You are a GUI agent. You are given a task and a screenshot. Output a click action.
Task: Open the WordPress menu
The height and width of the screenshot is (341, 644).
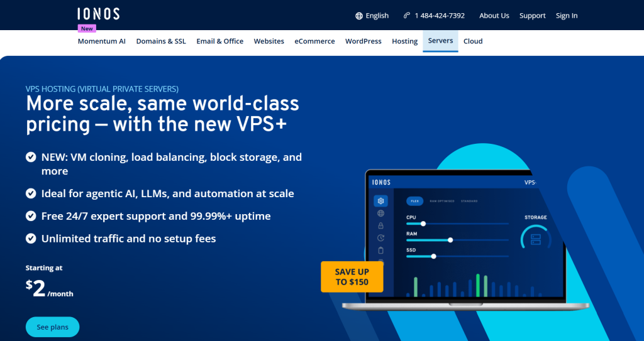click(x=363, y=41)
